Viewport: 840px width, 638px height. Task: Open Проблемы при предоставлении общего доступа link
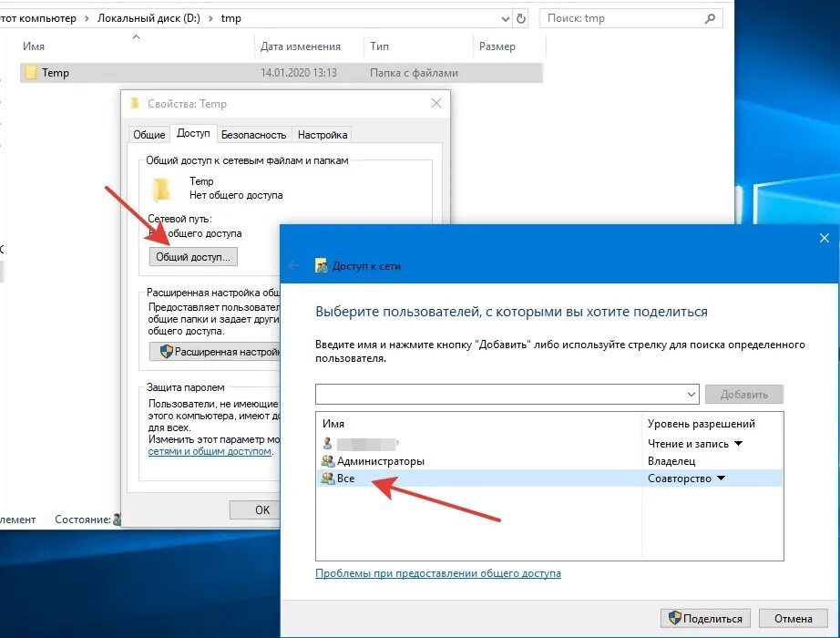click(438, 573)
